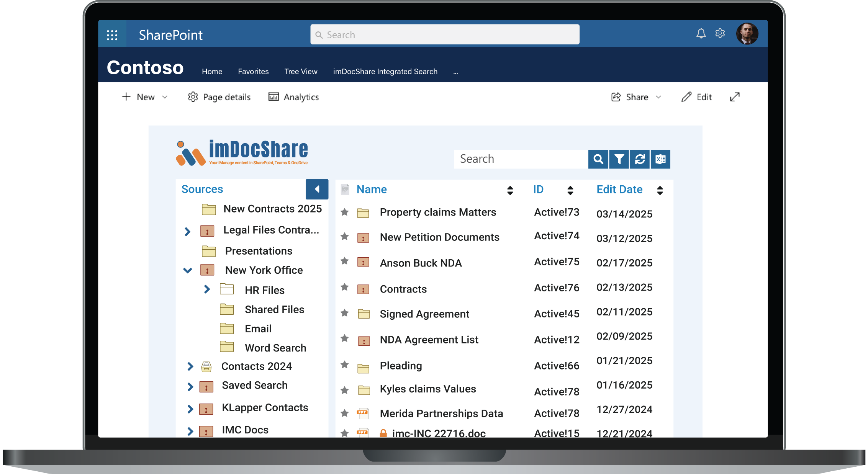Sort by Edit Date column arrows
This screenshot has height=474, width=868.
(660, 190)
